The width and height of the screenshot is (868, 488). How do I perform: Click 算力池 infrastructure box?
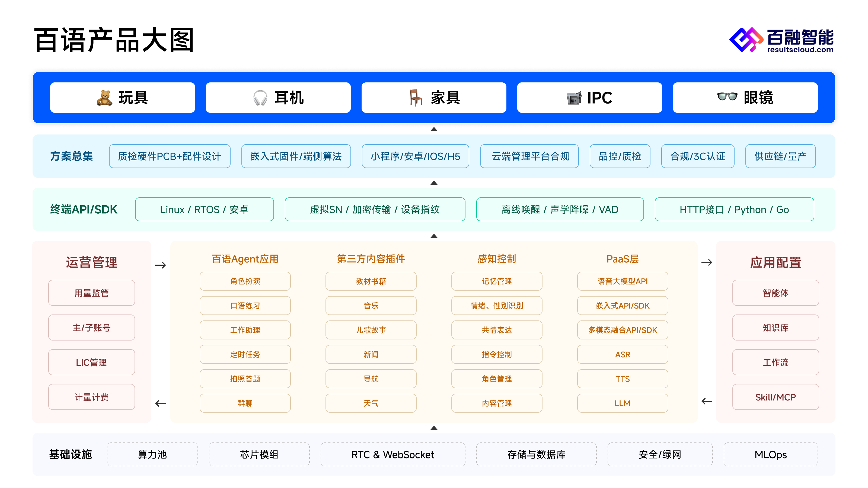coord(153,455)
